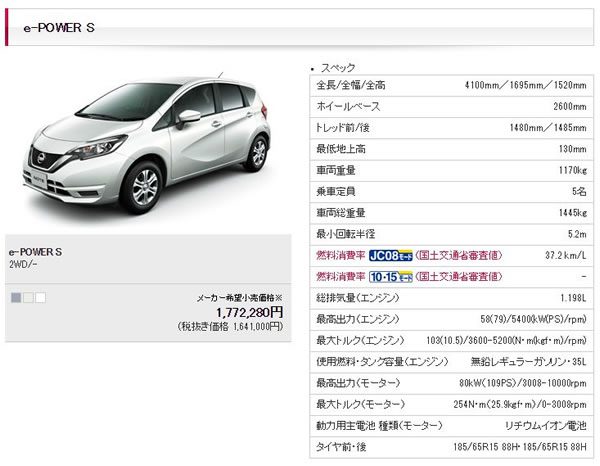Click the タイヤ前・後 spec row
This screenshot has height=466, width=600.
pos(451,446)
